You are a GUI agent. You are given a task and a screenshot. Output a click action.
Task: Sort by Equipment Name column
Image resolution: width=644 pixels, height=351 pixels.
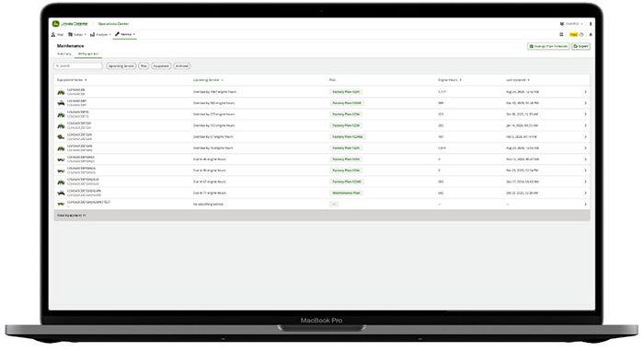(72, 80)
